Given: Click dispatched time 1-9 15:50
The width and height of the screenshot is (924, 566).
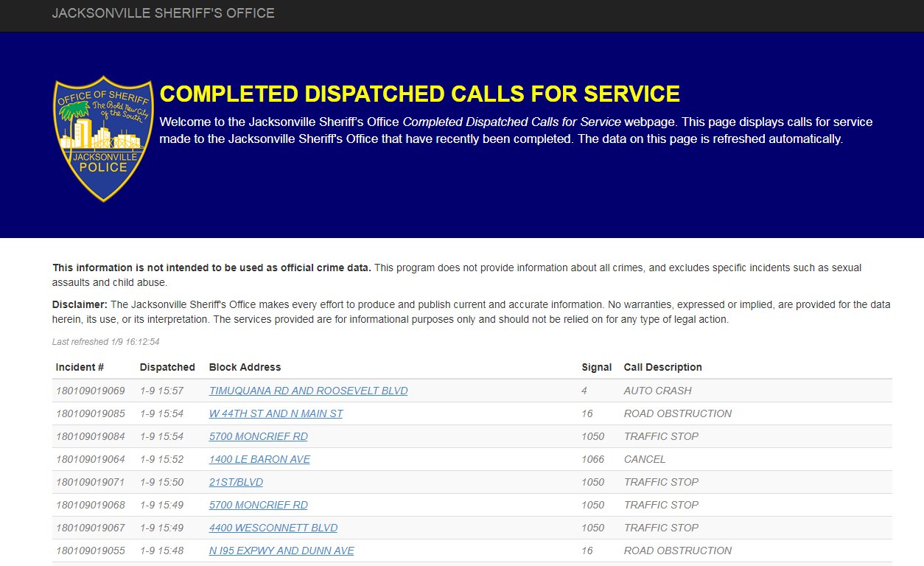Looking at the screenshot, I should 161,482.
